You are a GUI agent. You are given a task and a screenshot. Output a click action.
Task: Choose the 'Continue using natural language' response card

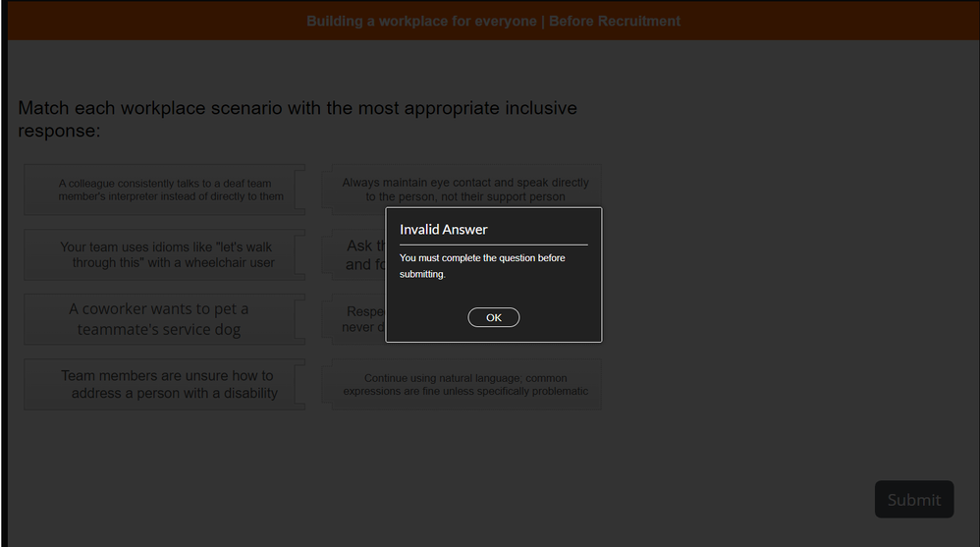coord(462,384)
